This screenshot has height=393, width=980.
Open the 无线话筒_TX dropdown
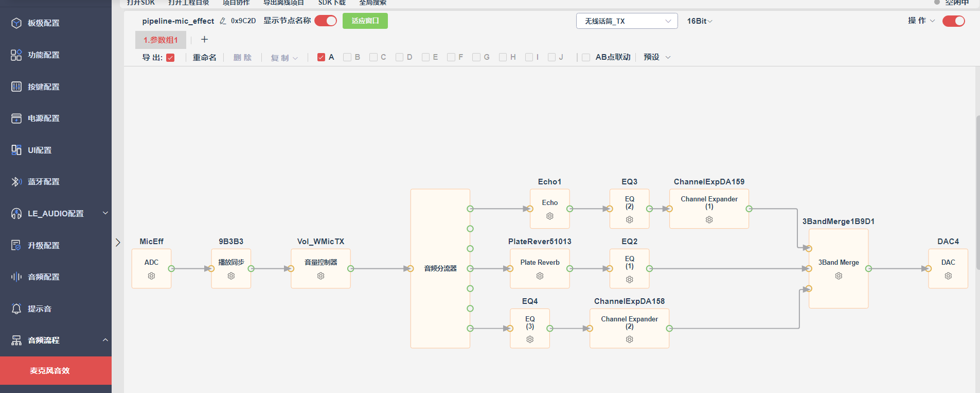[627, 21]
